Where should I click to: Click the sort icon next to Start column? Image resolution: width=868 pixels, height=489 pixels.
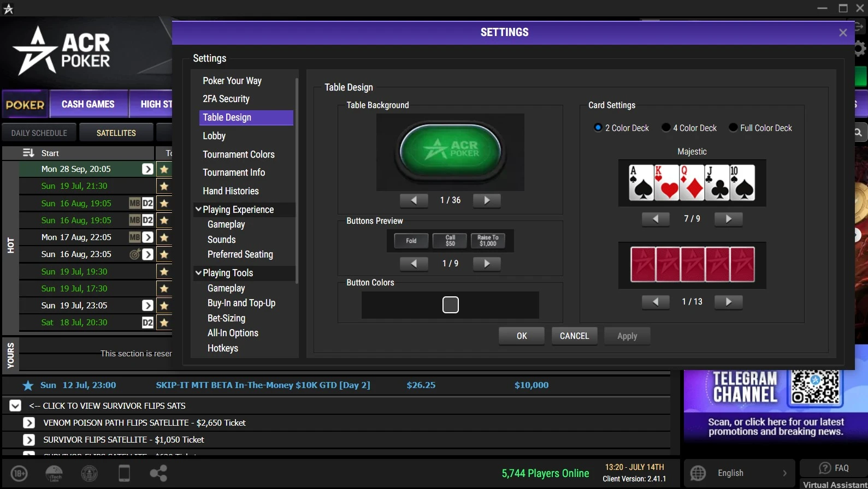pyautogui.click(x=28, y=153)
